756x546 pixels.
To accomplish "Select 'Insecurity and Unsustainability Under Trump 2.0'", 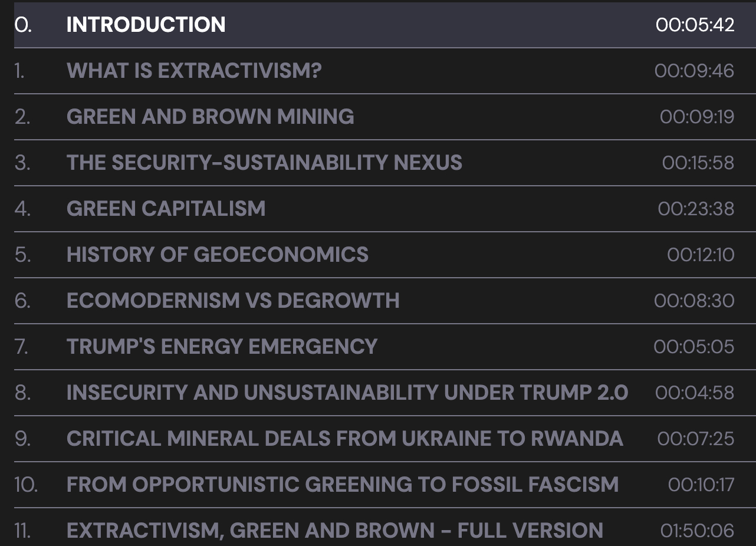I will click(347, 393).
